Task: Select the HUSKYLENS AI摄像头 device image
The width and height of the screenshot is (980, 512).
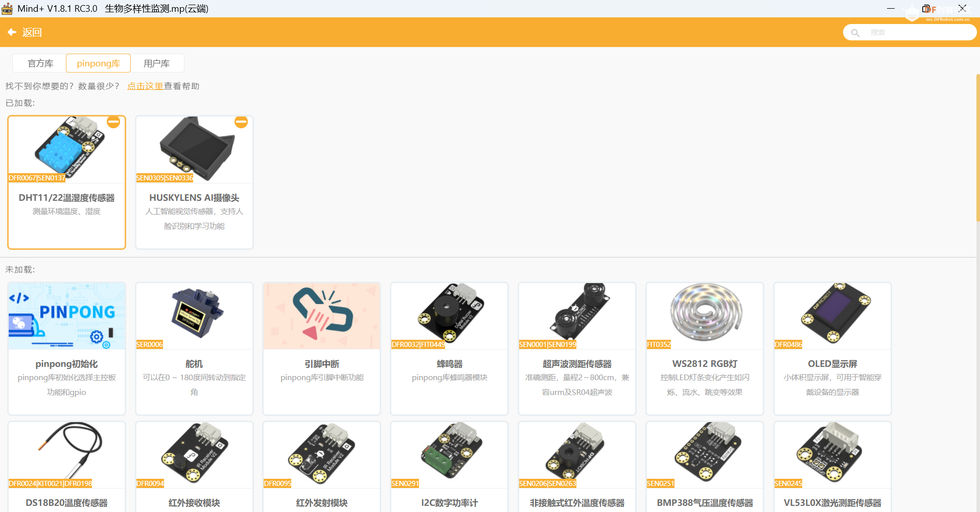Action: (194, 149)
